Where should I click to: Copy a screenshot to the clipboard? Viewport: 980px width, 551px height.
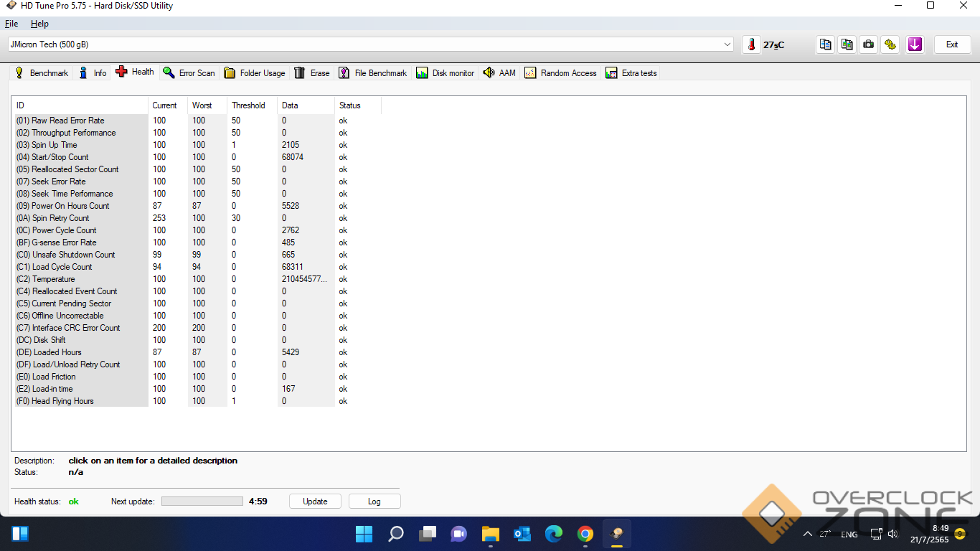[847, 44]
